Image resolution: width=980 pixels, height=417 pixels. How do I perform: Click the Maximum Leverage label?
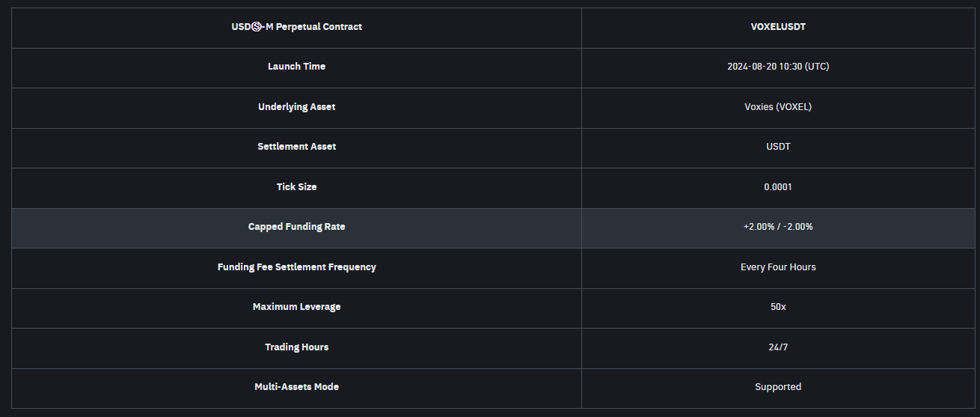[x=296, y=307]
